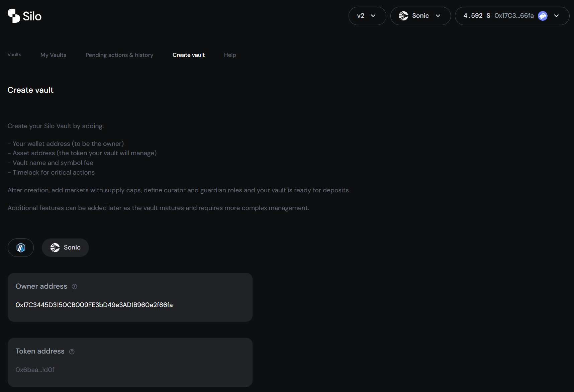Expand the wallet account dropdown

(x=557, y=16)
